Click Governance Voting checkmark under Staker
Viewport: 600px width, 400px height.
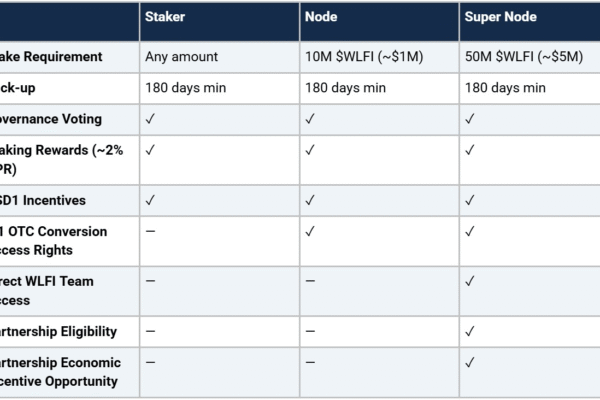150,119
